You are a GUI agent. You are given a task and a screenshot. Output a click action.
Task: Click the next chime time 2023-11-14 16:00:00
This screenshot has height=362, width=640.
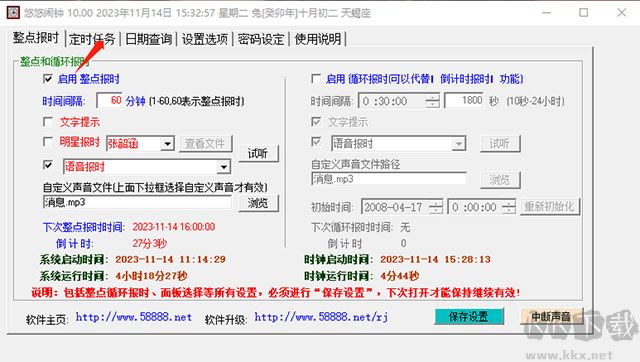pos(174,227)
